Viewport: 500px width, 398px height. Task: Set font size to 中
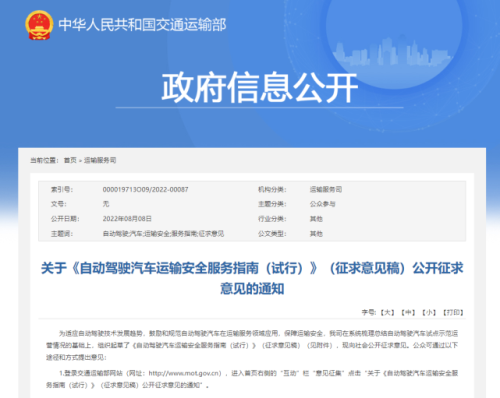tap(408, 312)
